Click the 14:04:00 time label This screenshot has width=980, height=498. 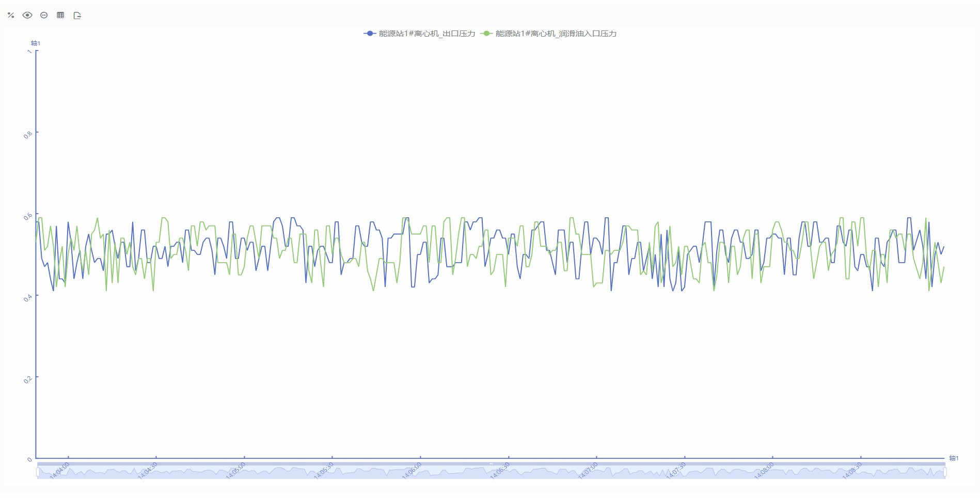[60, 470]
